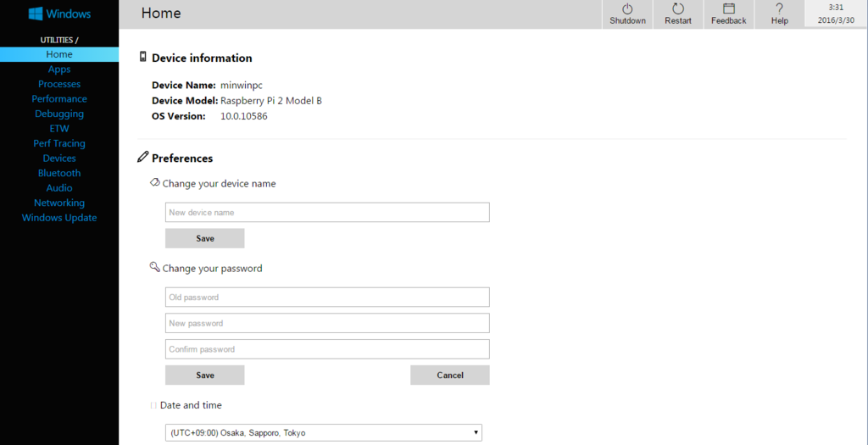Open Feedback via the calendar icon

pyautogui.click(x=729, y=8)
